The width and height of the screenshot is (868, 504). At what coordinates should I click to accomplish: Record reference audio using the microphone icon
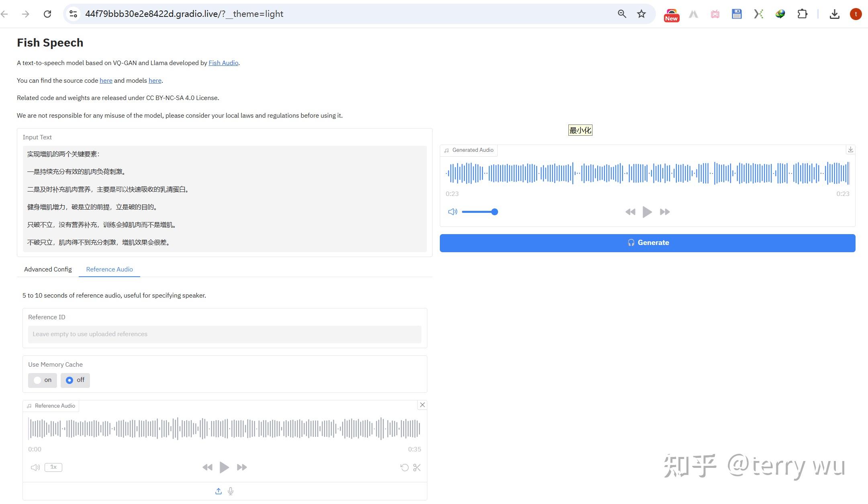tap(231, 491)
